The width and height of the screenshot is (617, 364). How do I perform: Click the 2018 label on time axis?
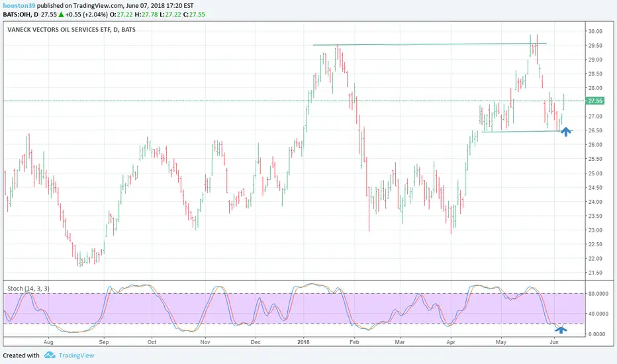point(303,342)
